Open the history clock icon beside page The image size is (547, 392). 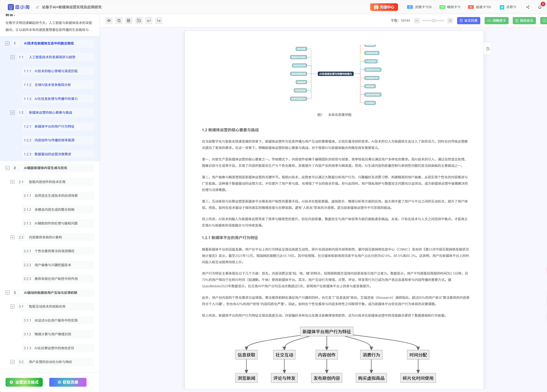click(x=488, y=49)
